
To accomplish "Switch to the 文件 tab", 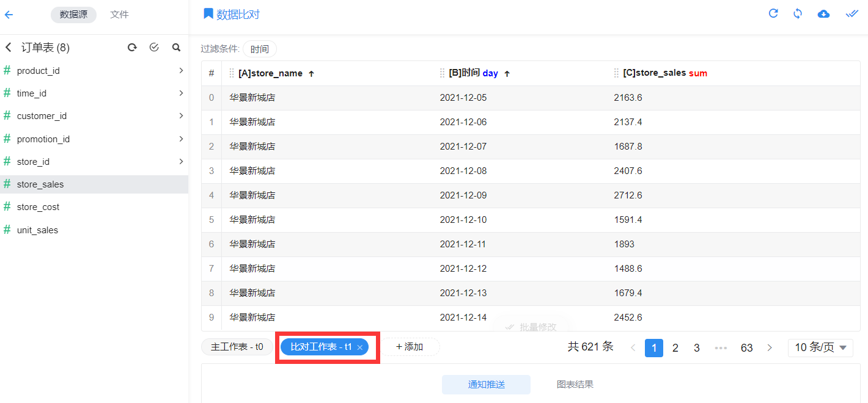I will pyautogui.click(x=119, y=15).
